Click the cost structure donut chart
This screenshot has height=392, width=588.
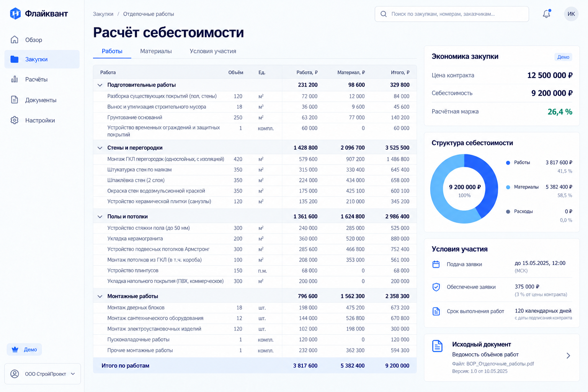pyautogui.click(x=464, y=189)
